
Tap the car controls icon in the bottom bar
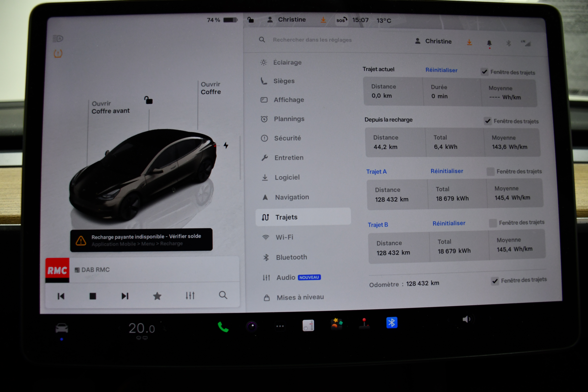(x=62, y=328)
